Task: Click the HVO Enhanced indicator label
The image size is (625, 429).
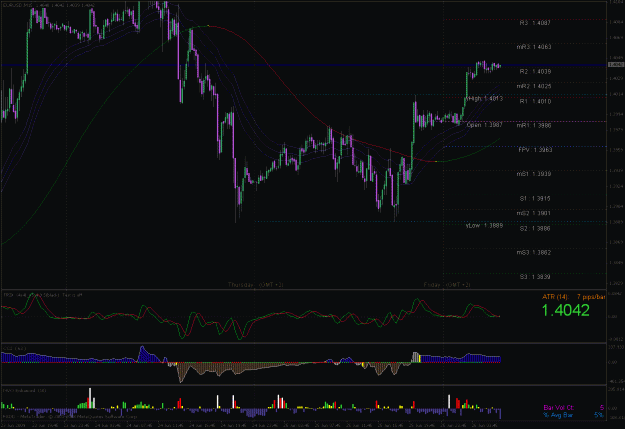Action: pyautogui.click(x=25, y=391)
